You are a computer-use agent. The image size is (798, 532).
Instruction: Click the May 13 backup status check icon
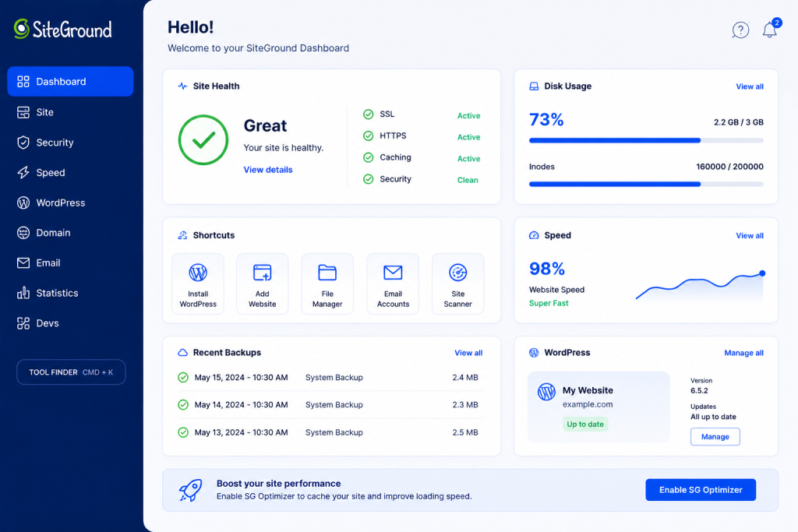click(183, 432)
